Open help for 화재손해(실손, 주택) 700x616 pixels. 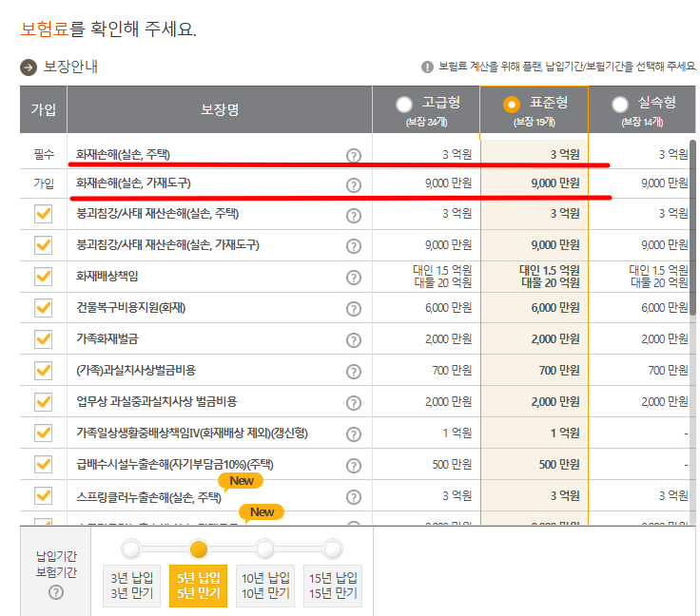(354, 156)
